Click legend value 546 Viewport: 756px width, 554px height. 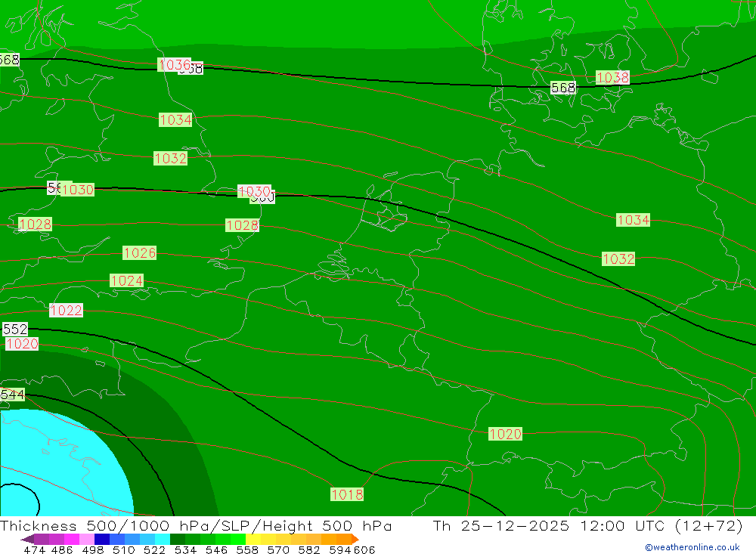point(216,549)
